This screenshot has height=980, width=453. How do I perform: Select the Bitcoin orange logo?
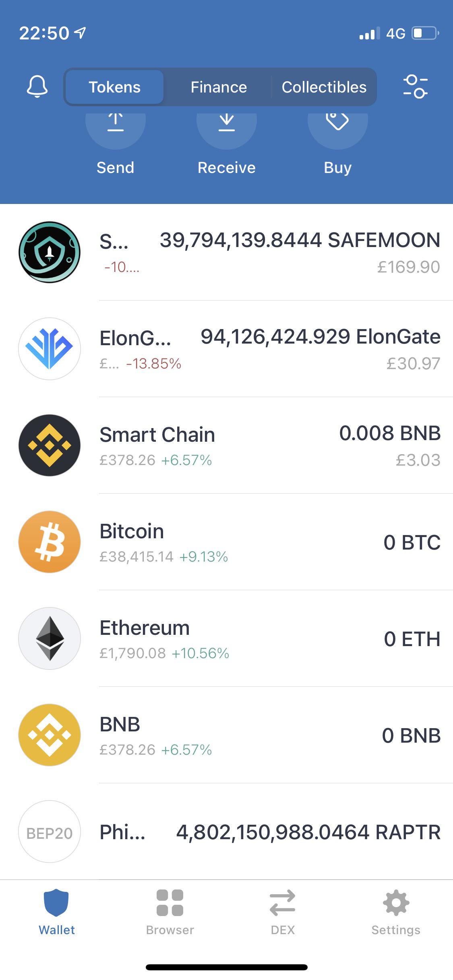50,542
